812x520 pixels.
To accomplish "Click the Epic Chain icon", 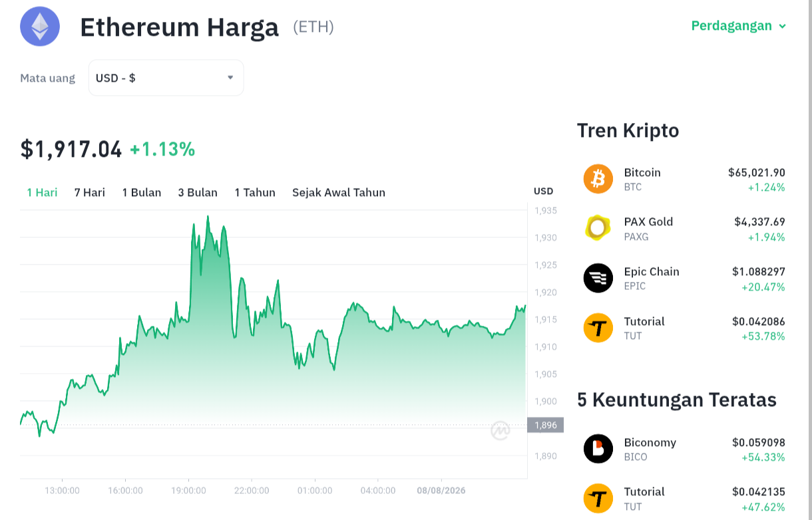I will click(x=598, y=278).
